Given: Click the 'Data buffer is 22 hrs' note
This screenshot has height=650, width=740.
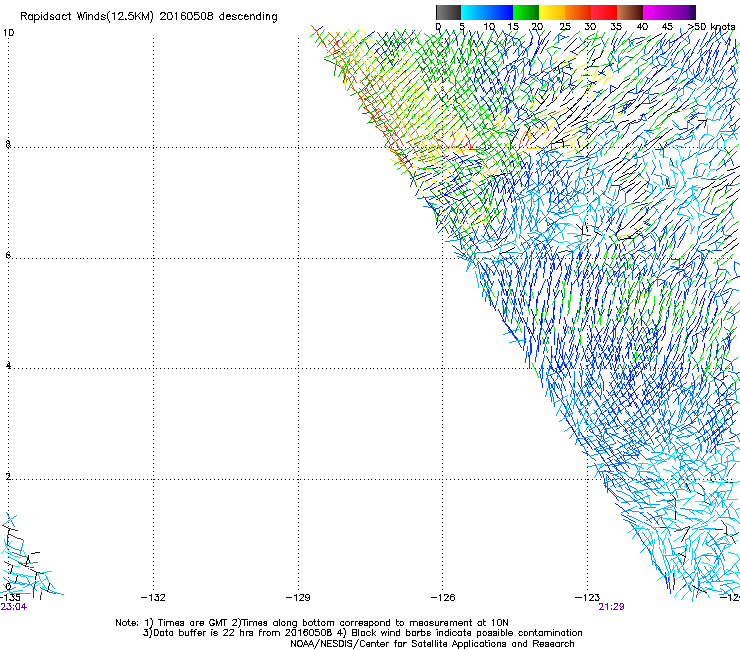Looking at the screenshot, I should [362, 633].
